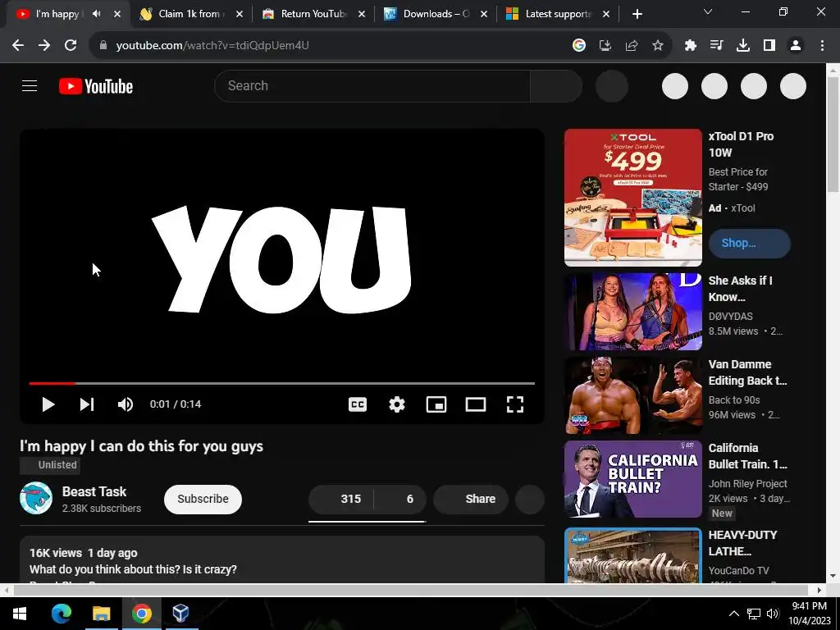Click the install app icon in address bar
This screenshot has height=630, width=840.
pos(605,46)
